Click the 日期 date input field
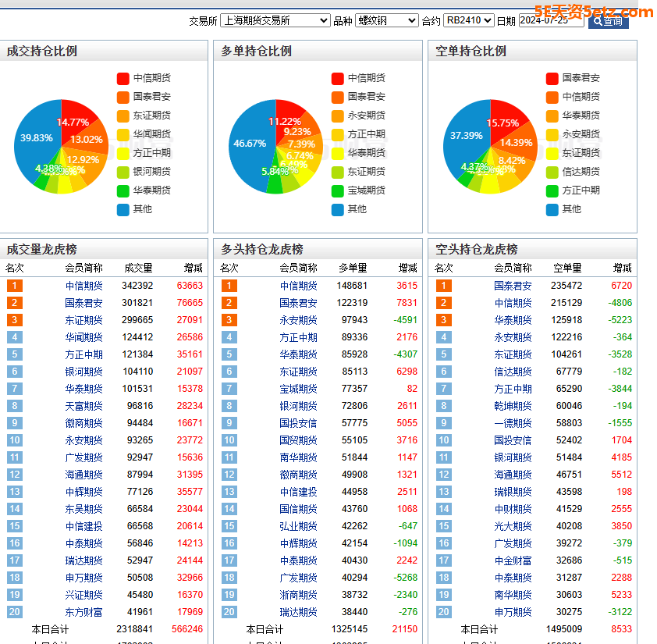The width and height of the screenshot is (657, 644). tap(550, 21)
